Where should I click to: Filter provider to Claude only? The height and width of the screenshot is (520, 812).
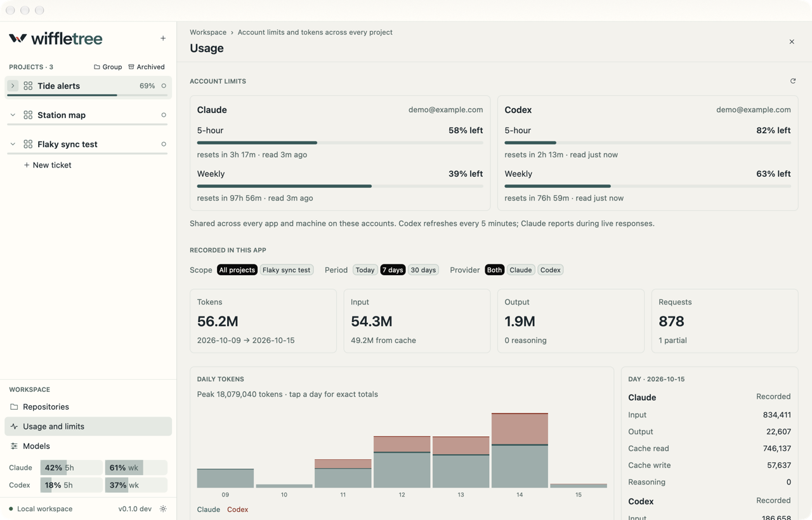pyautogui.click(x=521, y=270)
